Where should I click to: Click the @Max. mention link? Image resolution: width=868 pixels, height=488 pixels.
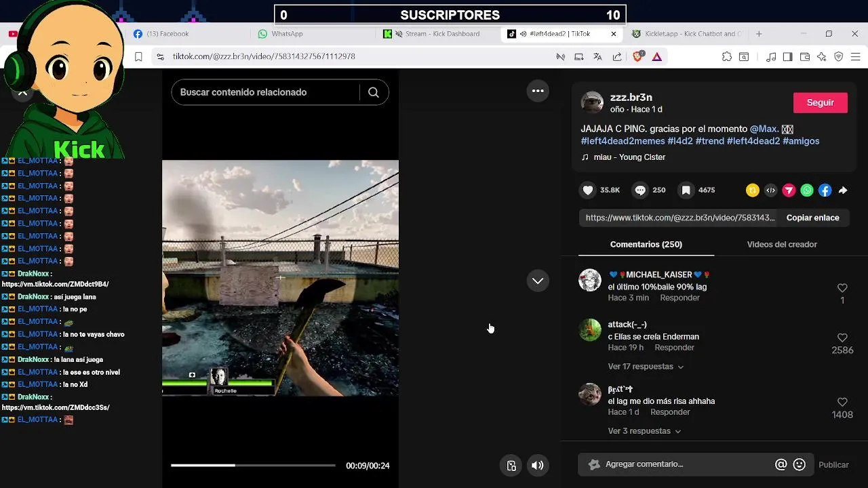764,129
